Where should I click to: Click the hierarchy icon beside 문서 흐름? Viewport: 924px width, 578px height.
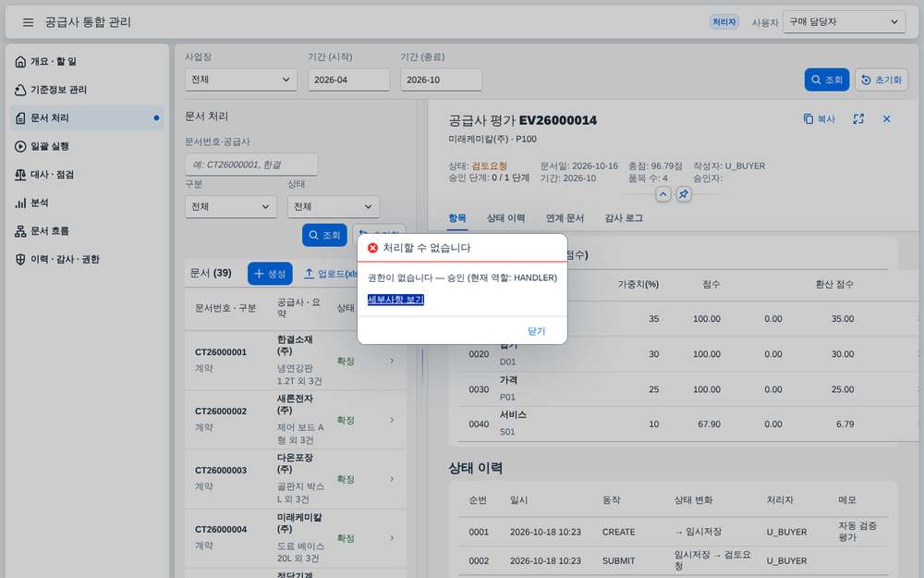coord(20,231)
